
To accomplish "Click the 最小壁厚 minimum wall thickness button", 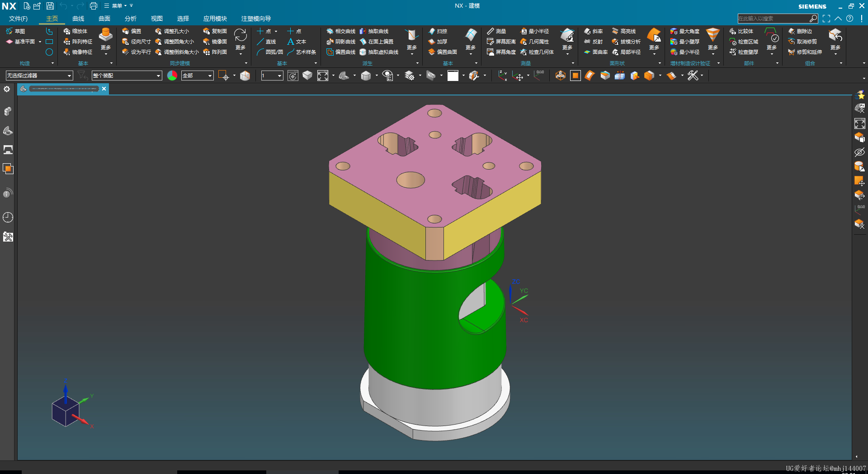I will click(x=685, y=42).
